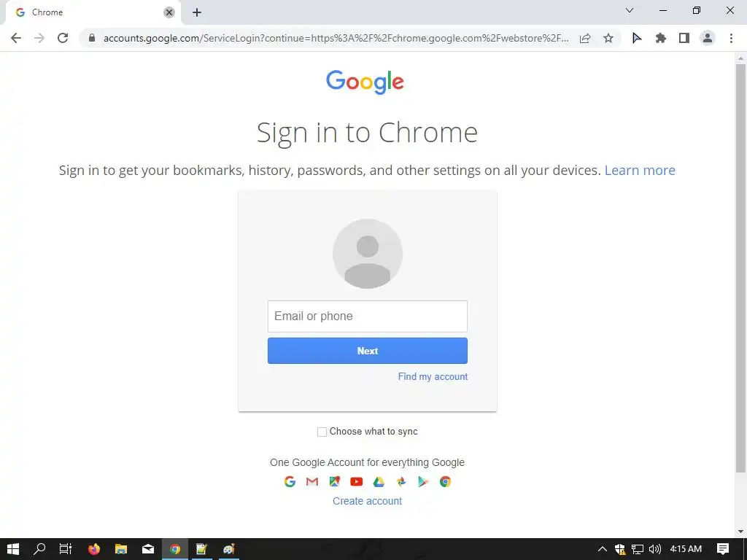Image resolution: width=747 pixels, height=560 pixels.
Task: Open the Find my account link
Action: coord(433,377)
